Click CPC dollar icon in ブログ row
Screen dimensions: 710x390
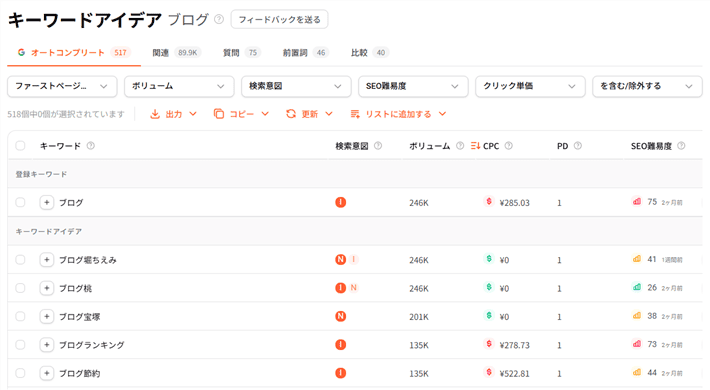click(x=489, y=201)
